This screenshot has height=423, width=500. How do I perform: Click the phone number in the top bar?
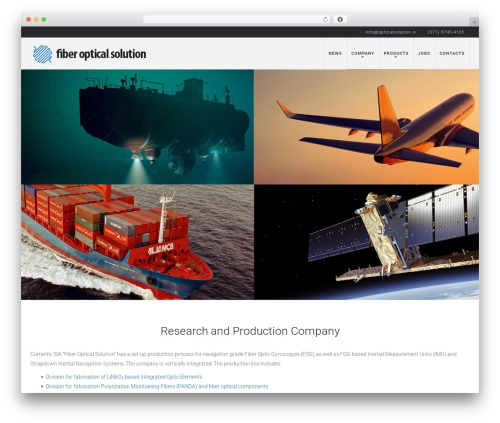click(446, 32)
